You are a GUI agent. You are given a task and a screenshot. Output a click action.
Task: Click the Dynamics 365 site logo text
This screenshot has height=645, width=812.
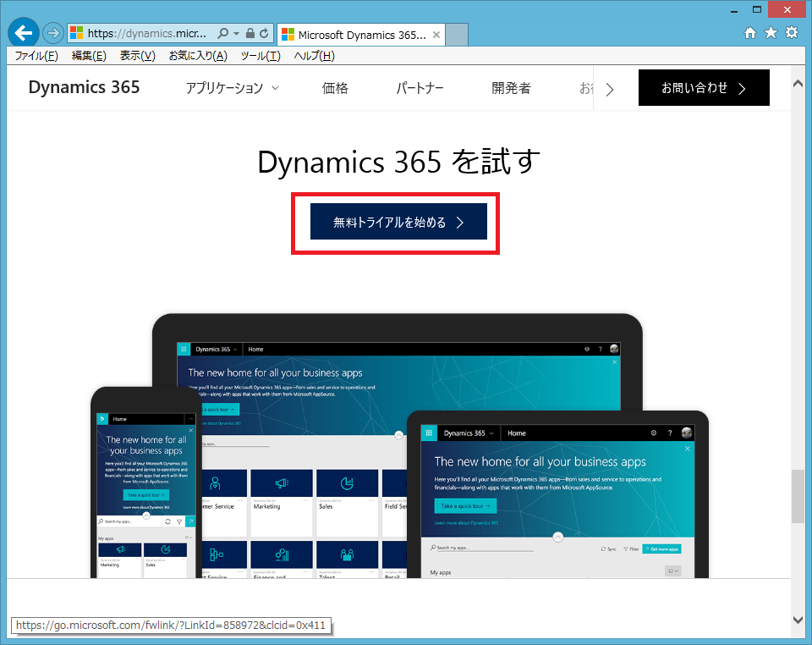(84, 87)
